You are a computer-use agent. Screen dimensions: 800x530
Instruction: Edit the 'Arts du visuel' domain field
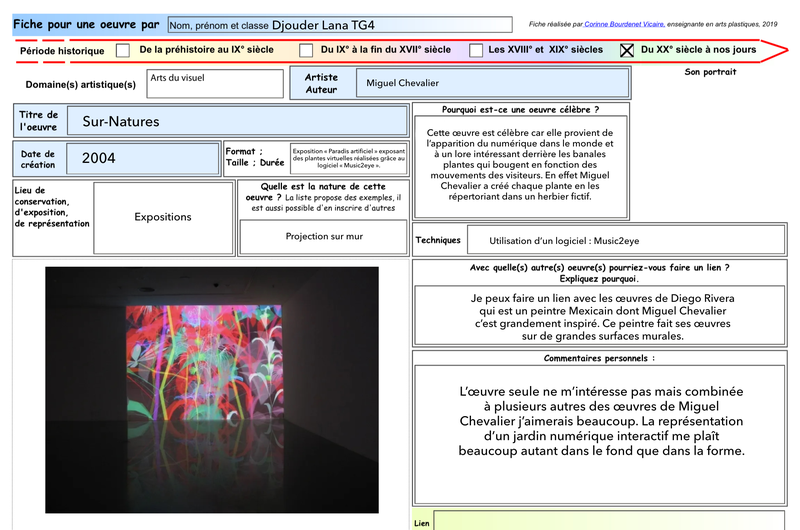pyautogui.click(x=214, y=84)
